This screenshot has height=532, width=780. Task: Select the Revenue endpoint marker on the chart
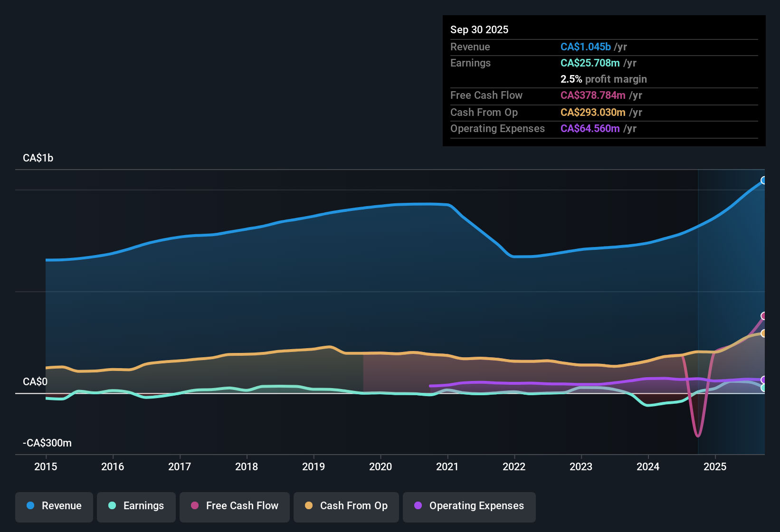pyautogui.click(x=764, y=180)
